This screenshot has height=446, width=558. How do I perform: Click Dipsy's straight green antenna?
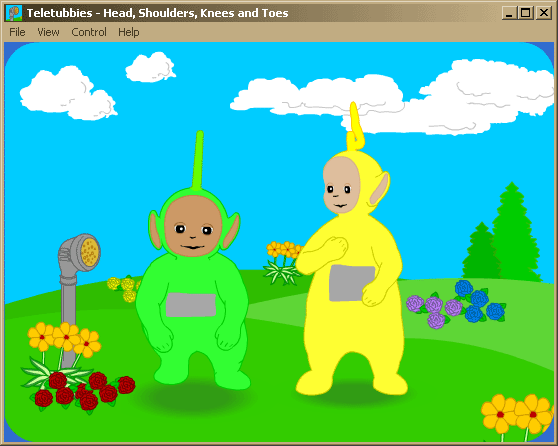tap(198, 160)
